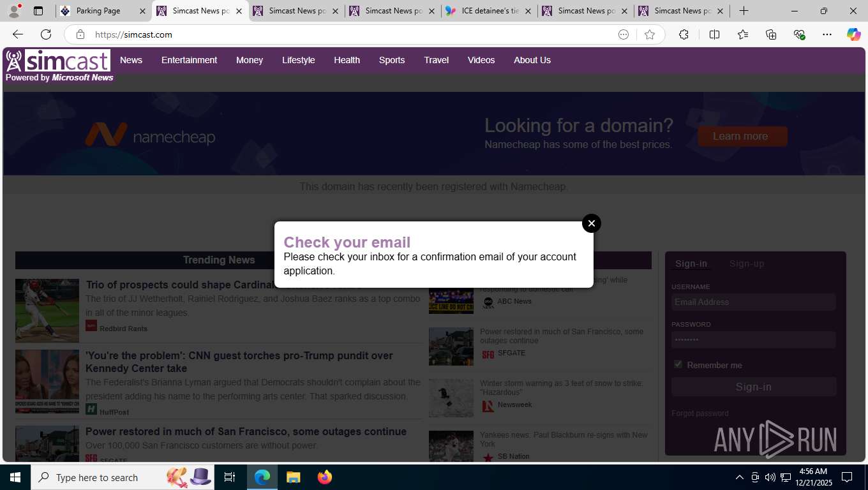This screenshot has height=490, width=868.
Task: Click the browser address bar
Action: pos(351,34)
